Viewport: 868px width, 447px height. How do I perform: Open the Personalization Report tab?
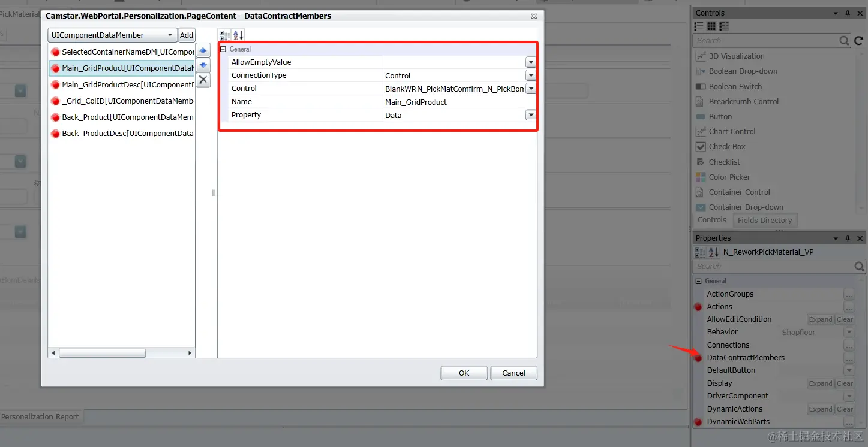[40, 417]
